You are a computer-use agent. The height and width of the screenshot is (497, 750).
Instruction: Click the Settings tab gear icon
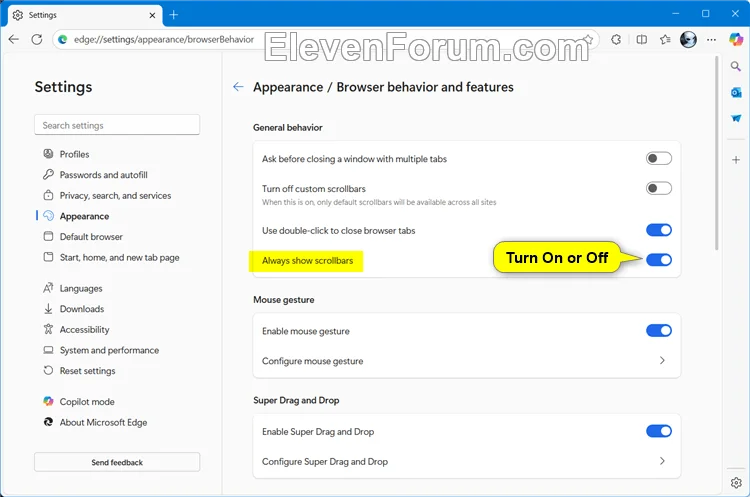click(18, 15)
